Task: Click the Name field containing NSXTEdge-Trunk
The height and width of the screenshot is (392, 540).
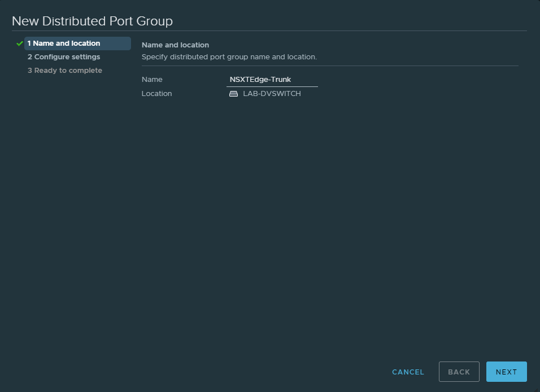Action: coord(272,80)
